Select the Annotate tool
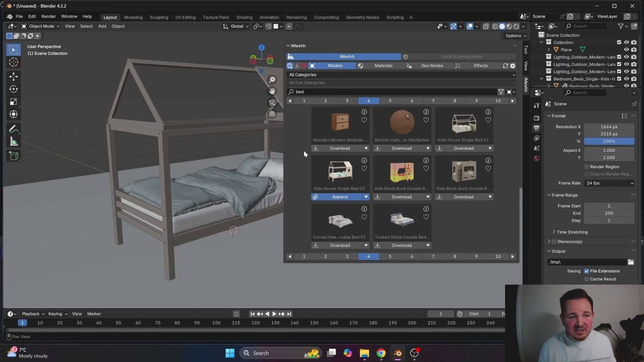644x362 pixels. (13, 129)
